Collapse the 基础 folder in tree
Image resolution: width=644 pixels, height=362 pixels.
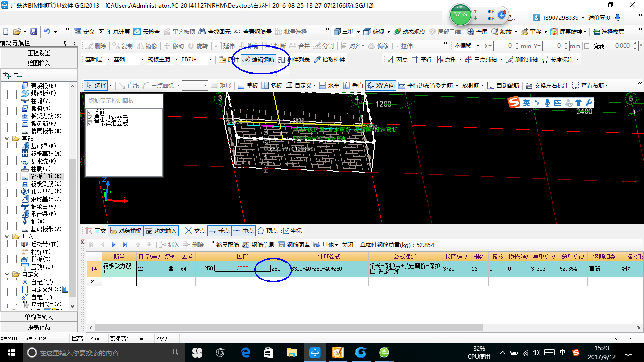tap(8, 139)
